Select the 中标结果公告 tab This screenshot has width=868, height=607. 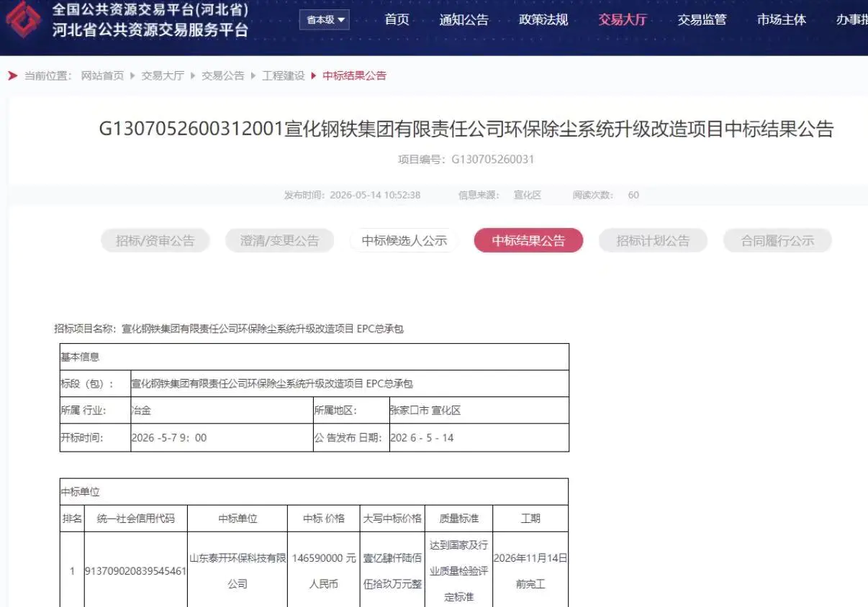[528, 241]
